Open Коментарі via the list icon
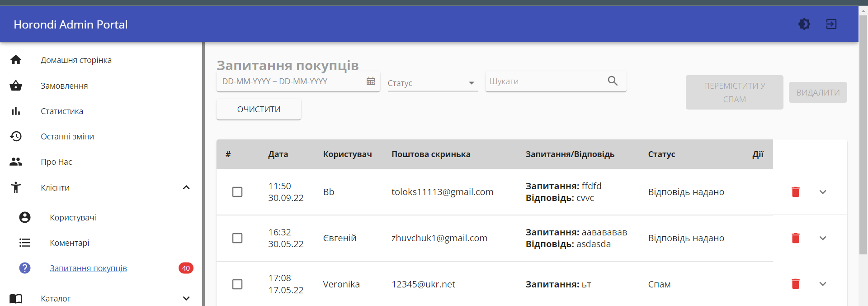This screenshot has width=868, height=306. (24, 243)
